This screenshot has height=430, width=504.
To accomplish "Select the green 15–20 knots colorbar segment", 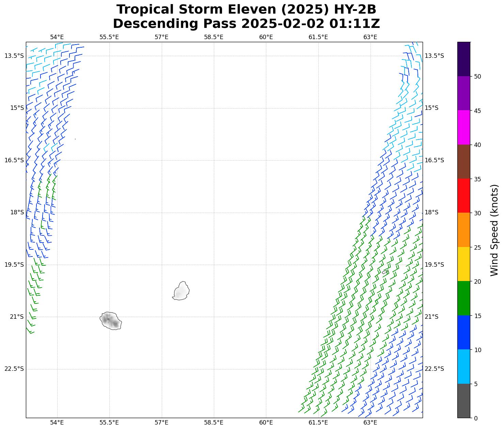I will (x=463, y=298).
